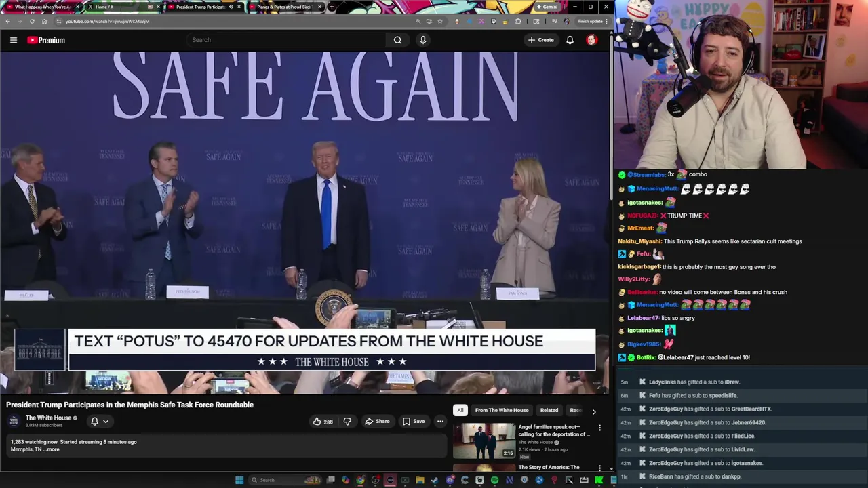868x488 pixels.
Task: Expand the description with '...more'
Action: [52, 449]
